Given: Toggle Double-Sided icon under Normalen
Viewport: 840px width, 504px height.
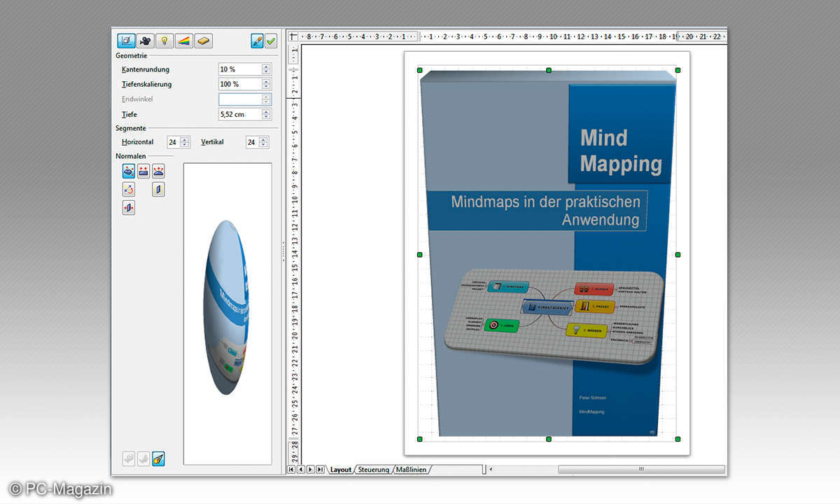Looking at the screenshot, I should click(129, 207).
